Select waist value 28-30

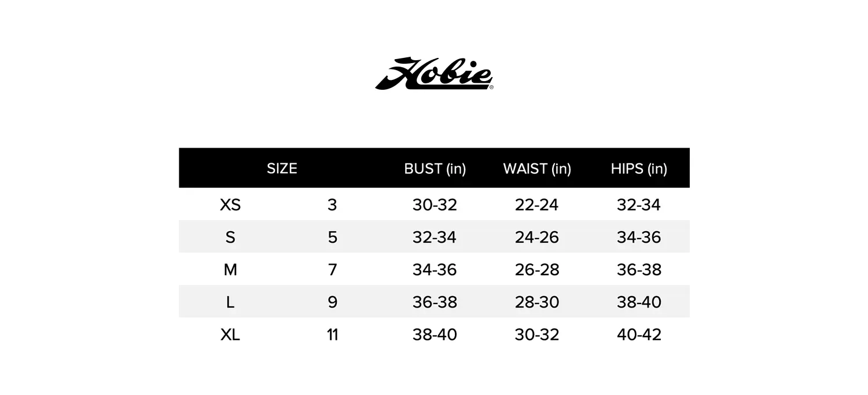pos(537,302)
